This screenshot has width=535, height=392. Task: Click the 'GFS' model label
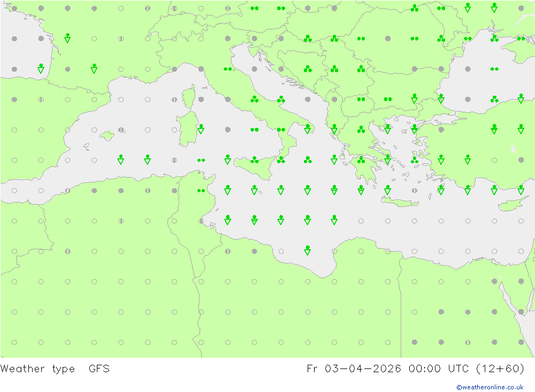pyautogui.click(x=100, y=368)
